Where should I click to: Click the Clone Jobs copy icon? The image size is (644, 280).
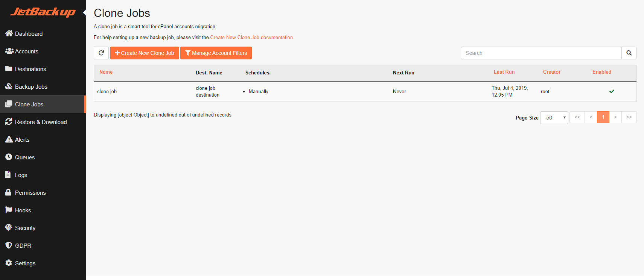click(9, 104)
